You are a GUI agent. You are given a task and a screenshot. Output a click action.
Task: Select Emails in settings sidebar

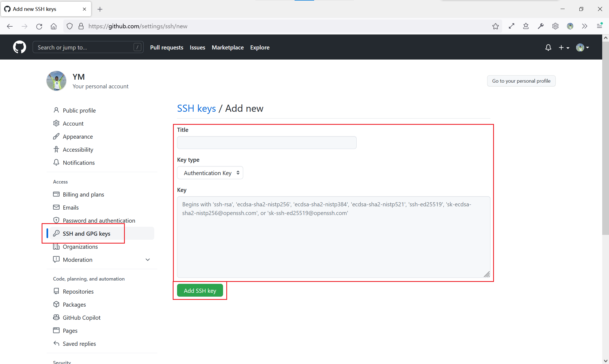click(x=71, y=207)
